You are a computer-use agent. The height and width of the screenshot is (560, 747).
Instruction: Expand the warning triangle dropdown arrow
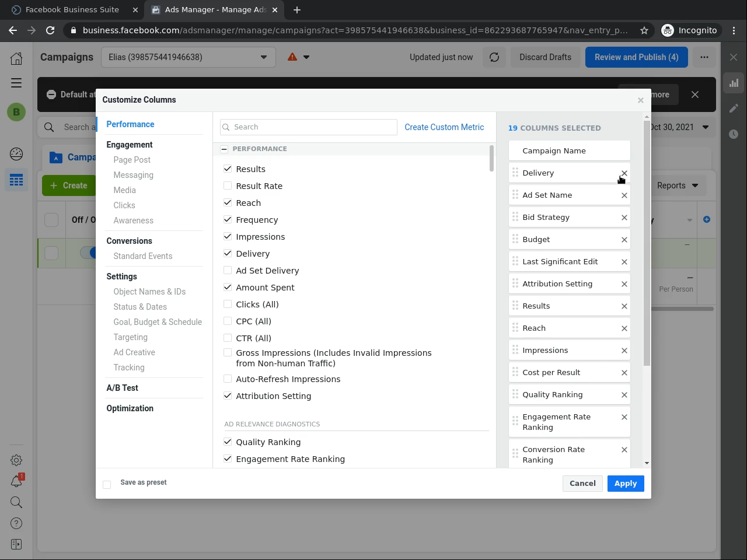coord(306,57)
